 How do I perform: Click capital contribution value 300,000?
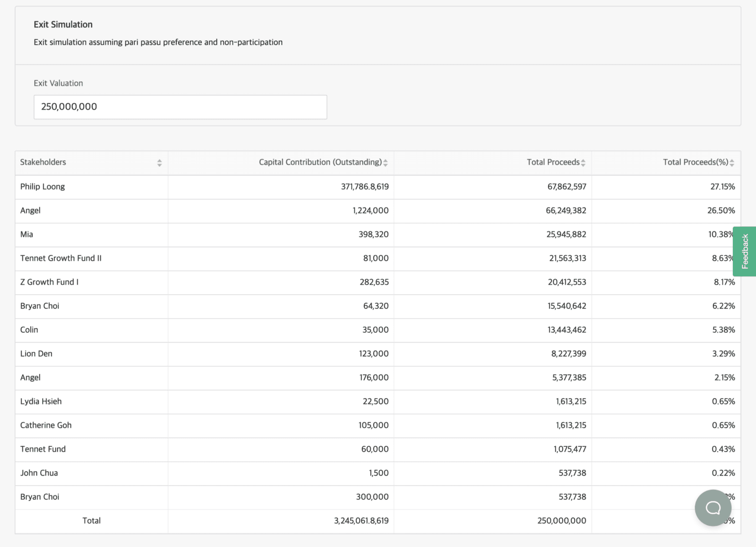click(x=372, y=497)
